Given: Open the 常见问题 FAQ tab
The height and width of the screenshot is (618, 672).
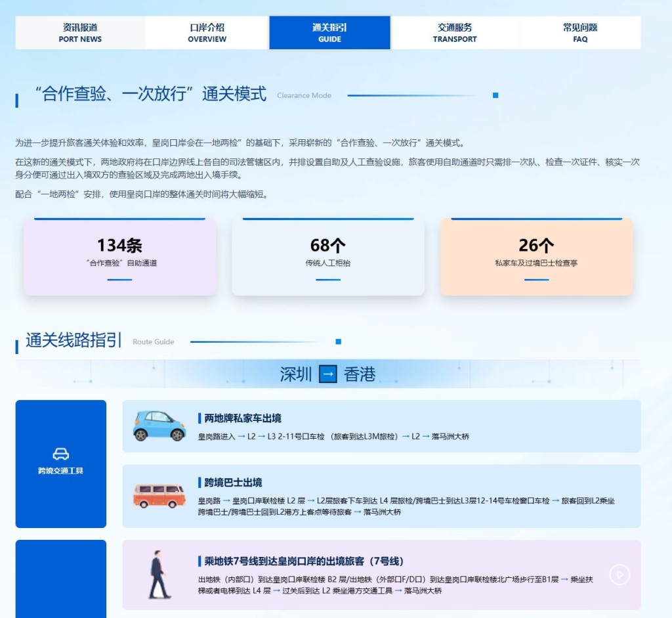Looking at the screenshot, I should pos(580,33).
